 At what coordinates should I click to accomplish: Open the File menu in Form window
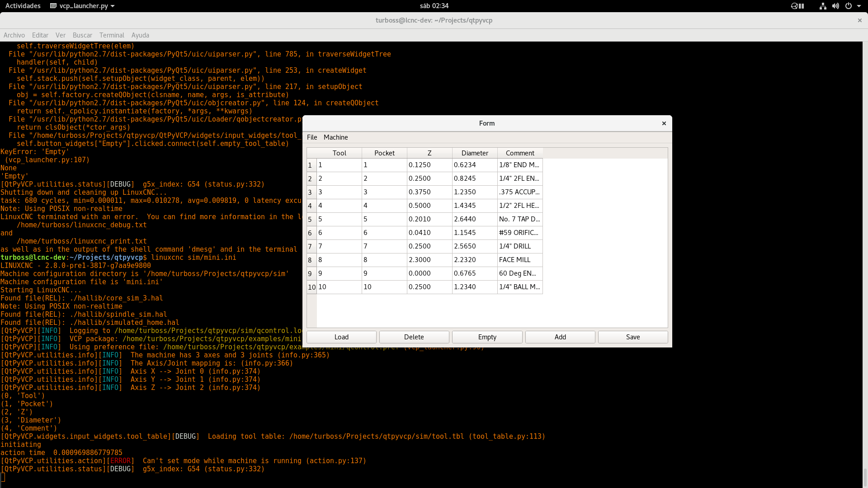(312, 137)
